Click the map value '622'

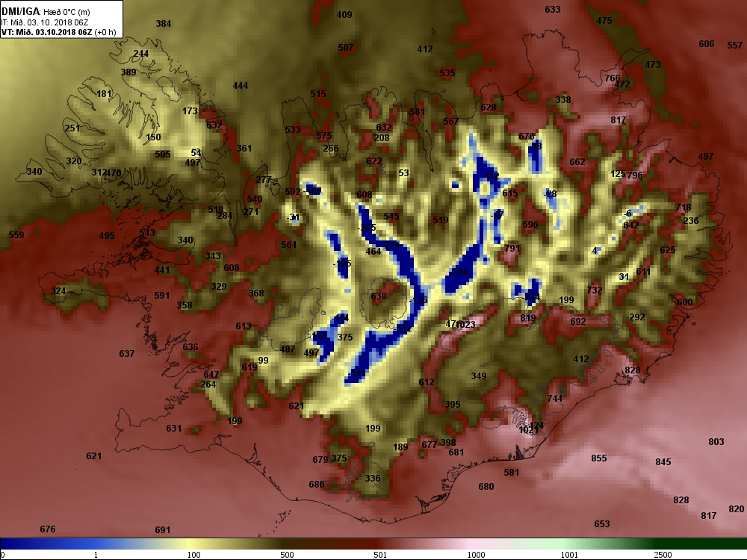pos(374,161)
